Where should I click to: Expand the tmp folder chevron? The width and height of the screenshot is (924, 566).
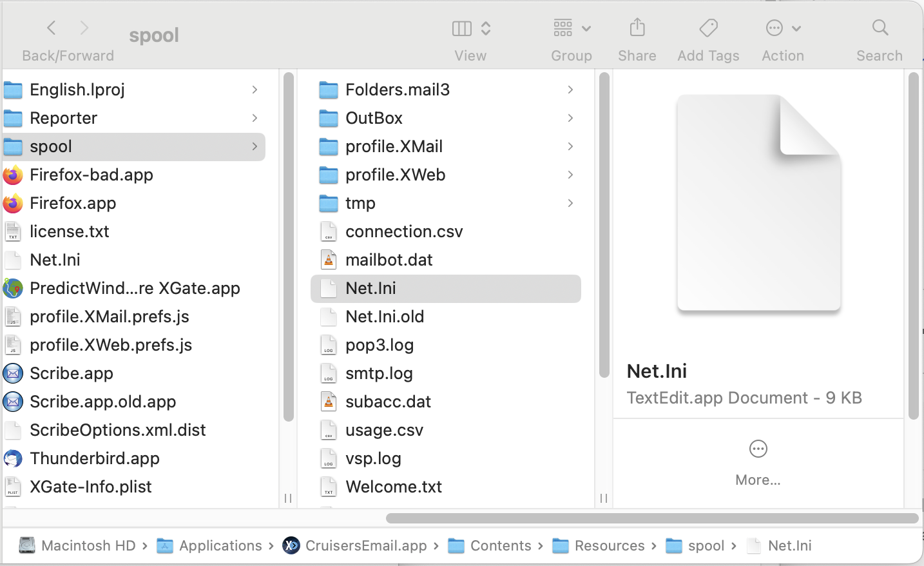(x=571, y=203)
